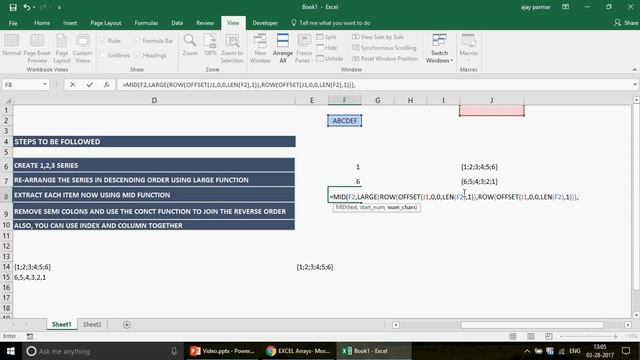Click Hide window command

click(x=327, y=48)
